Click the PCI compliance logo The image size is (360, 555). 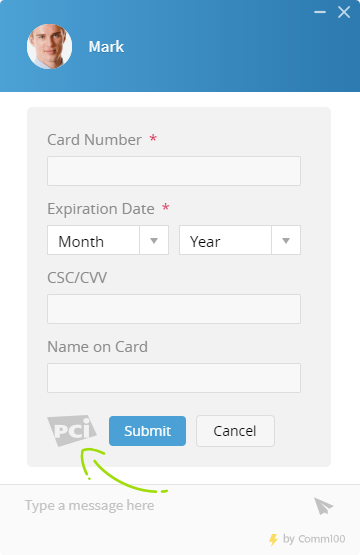click(72, 430)
